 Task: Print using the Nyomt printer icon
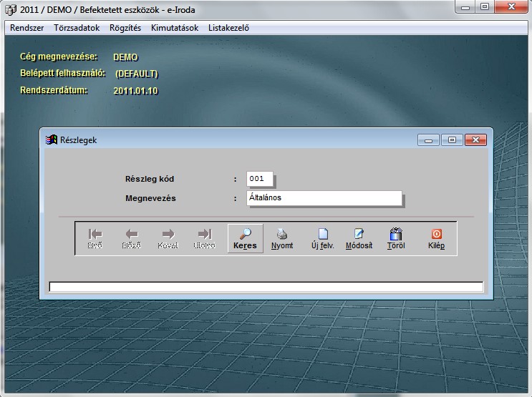(x=282, y=238)
